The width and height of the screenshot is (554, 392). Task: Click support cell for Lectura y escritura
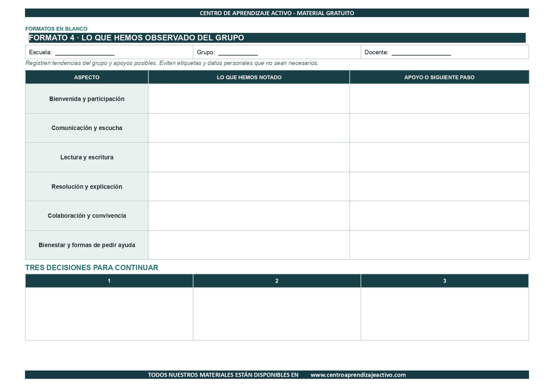click(440, 157)
